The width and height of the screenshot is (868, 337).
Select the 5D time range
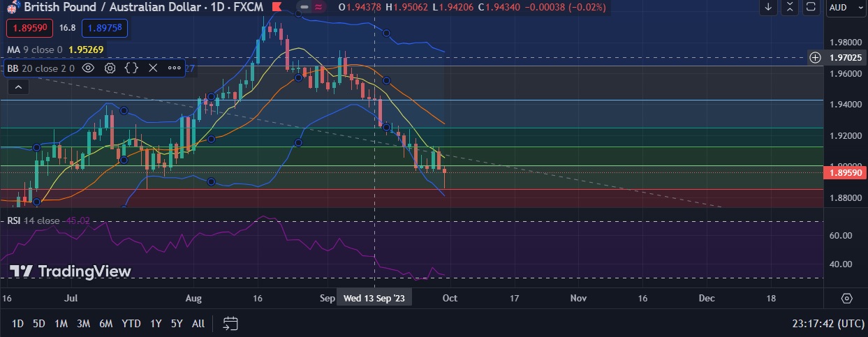pos(39,324)
